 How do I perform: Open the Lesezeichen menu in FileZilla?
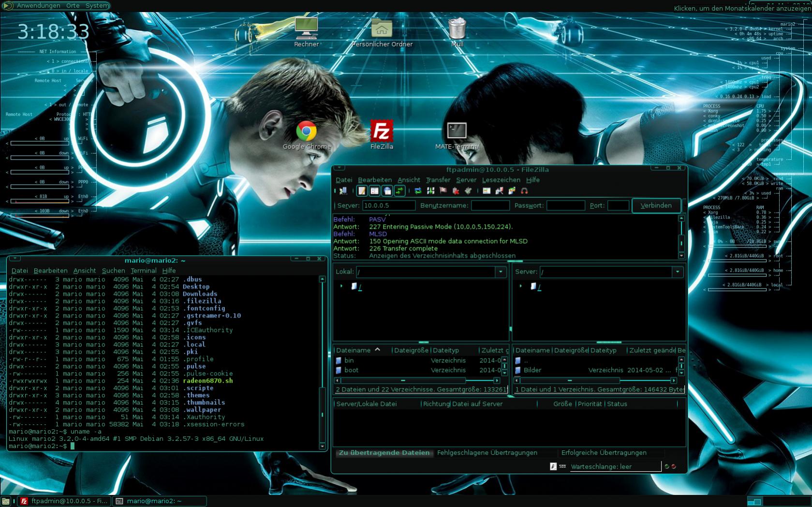click(501, 180)
